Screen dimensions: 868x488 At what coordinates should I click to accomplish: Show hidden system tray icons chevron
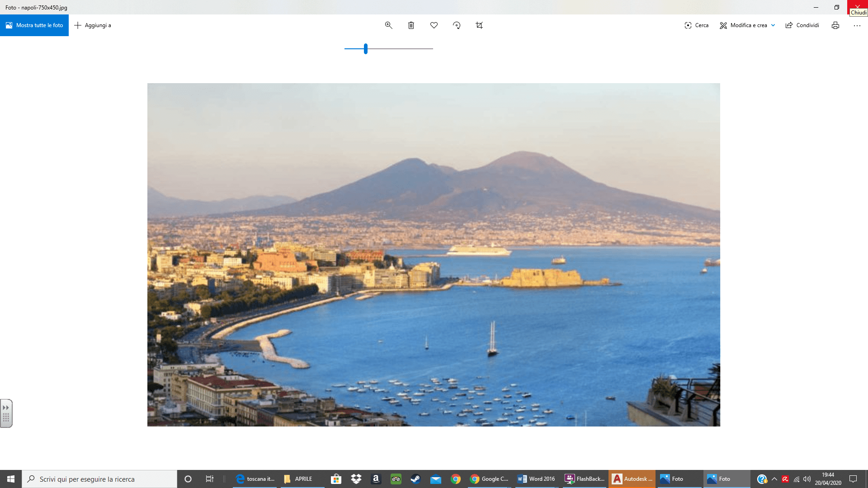[x=774, y=479]
